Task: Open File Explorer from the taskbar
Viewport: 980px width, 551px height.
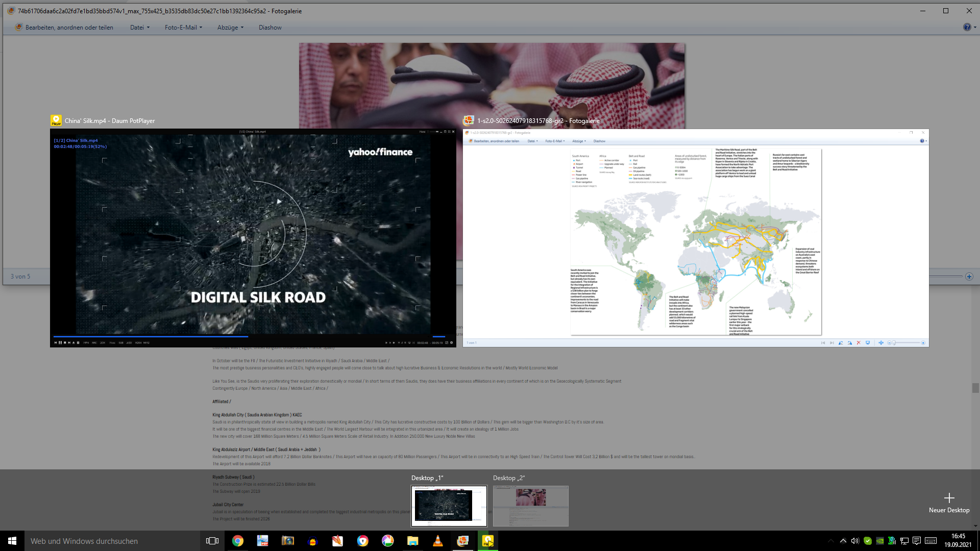Action: point(412,541)
